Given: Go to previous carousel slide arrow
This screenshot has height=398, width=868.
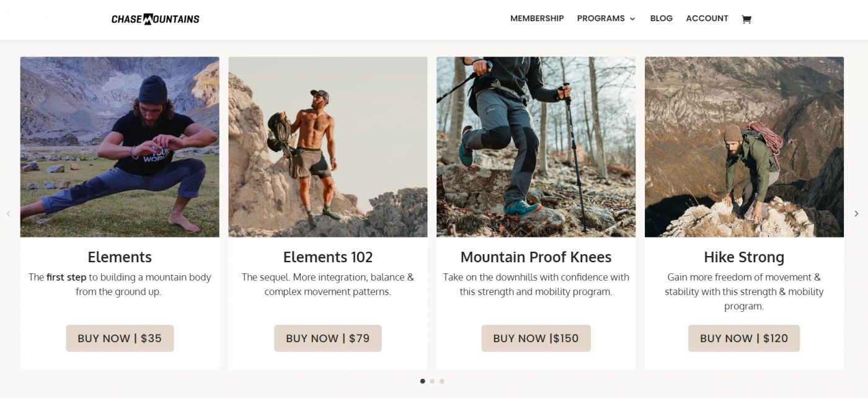Looking at the screenshot, I should pyautogui.click(x=9, y=213).
